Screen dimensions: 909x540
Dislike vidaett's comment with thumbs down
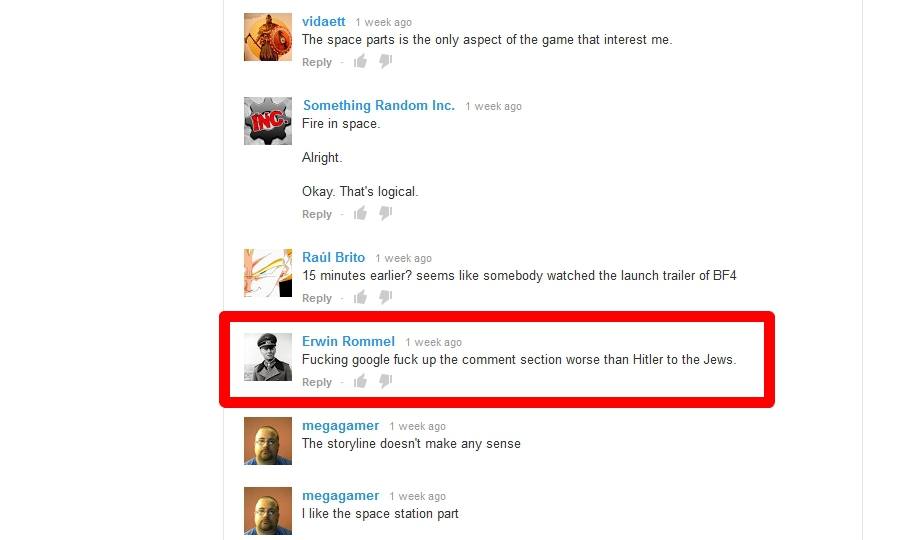click(x=386, y=61)
